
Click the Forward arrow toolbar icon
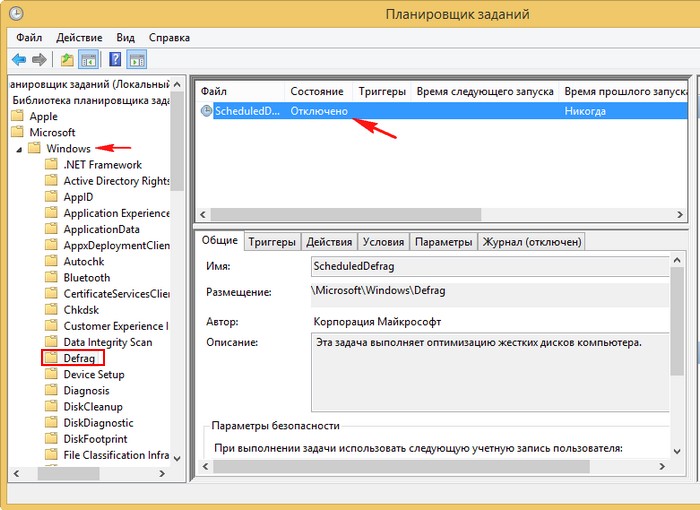pyautogui.click(x=39, y=60)
